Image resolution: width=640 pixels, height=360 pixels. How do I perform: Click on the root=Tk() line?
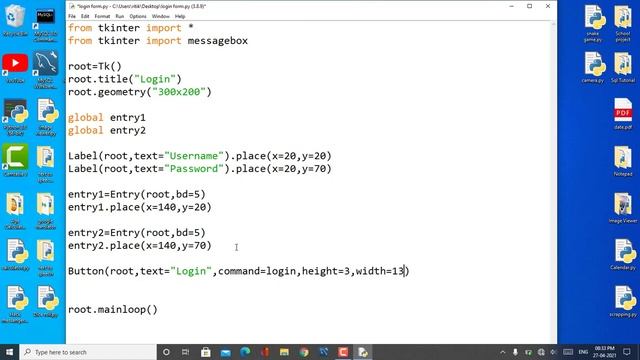95,66
